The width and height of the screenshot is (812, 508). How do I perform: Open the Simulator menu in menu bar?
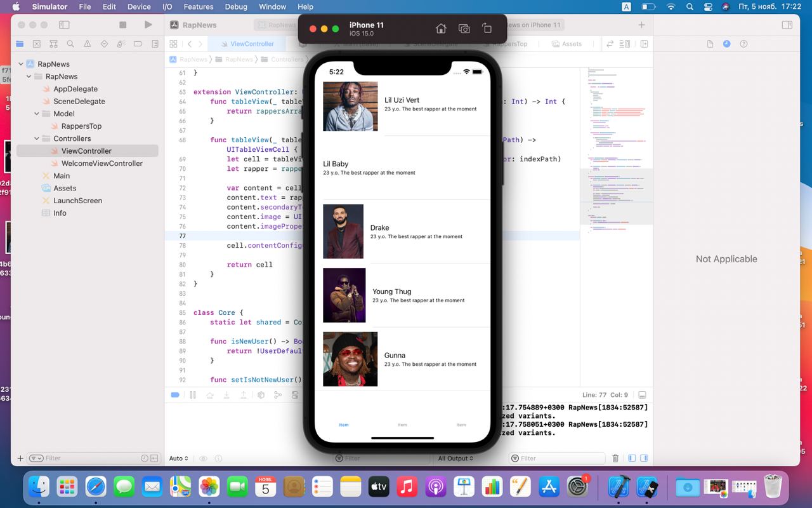coord(49,7)
